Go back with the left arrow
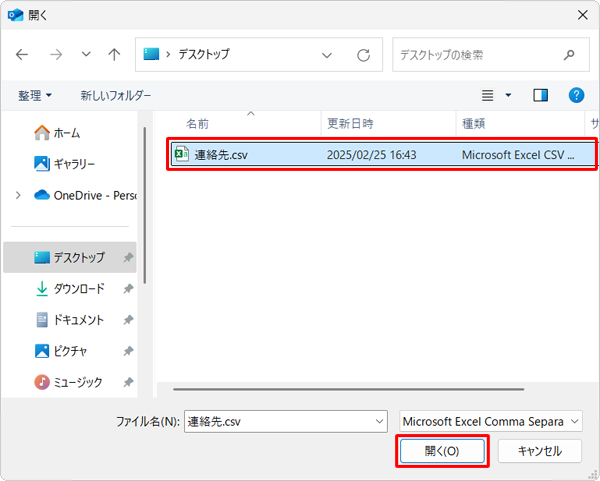600x481 pixels. (x=22, y=55)
